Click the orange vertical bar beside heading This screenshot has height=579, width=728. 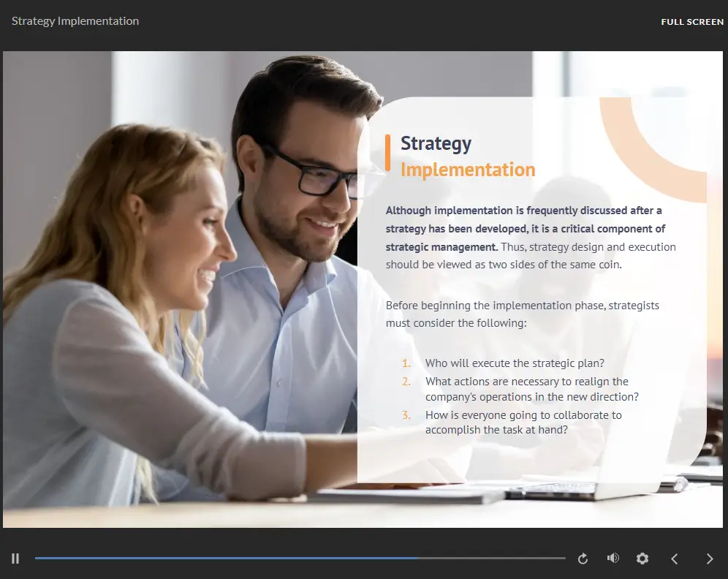(387, 152)
